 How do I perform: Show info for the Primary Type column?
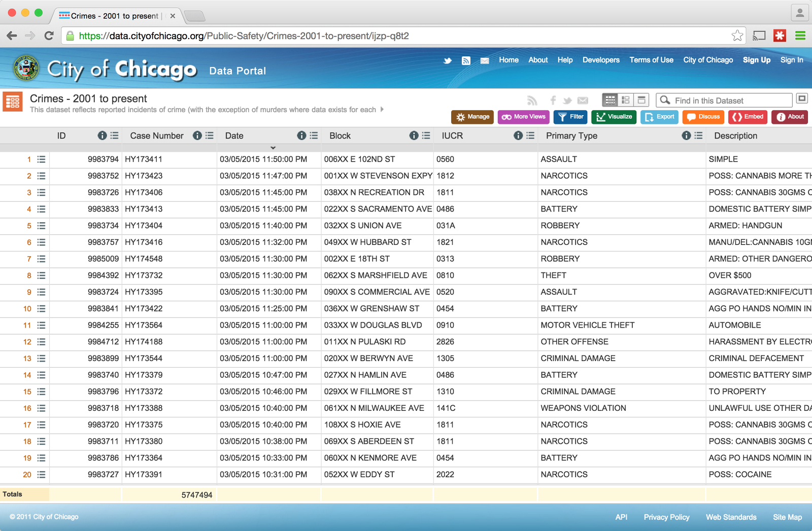point(686,135)
